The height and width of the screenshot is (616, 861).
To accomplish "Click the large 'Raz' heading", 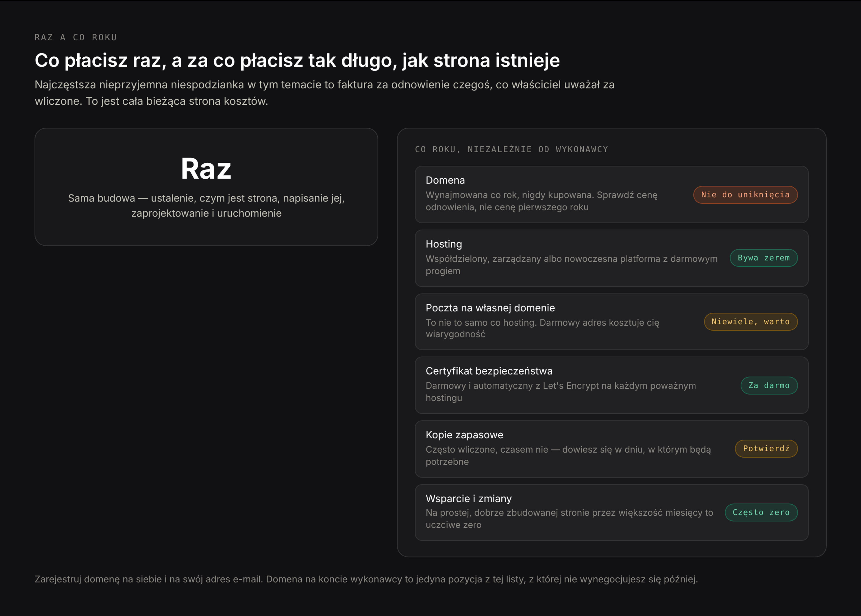I will pos(206,169).
